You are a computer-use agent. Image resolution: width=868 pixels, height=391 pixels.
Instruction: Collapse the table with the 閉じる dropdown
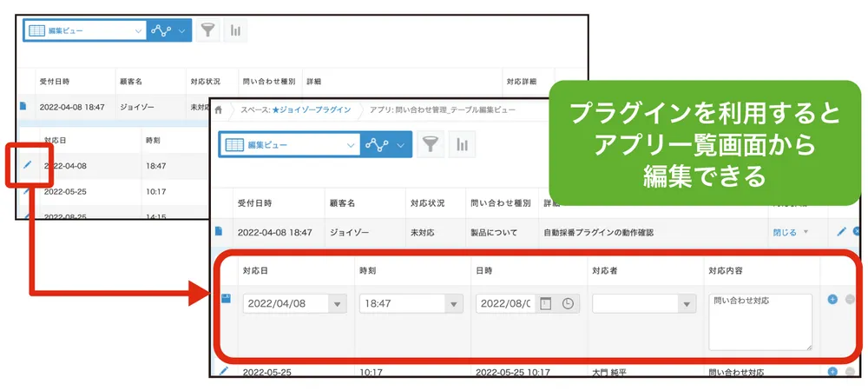click(x=791, y=233)
